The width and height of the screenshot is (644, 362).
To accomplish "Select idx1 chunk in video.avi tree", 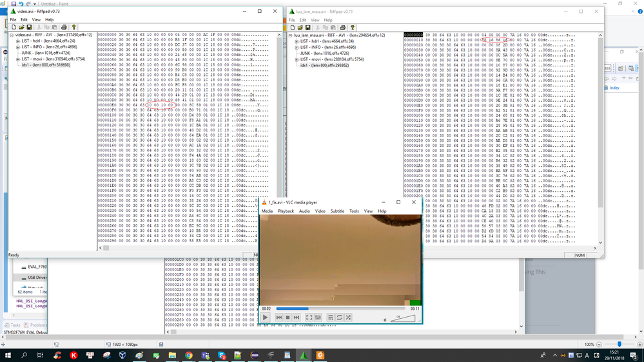I will point(46,65).
